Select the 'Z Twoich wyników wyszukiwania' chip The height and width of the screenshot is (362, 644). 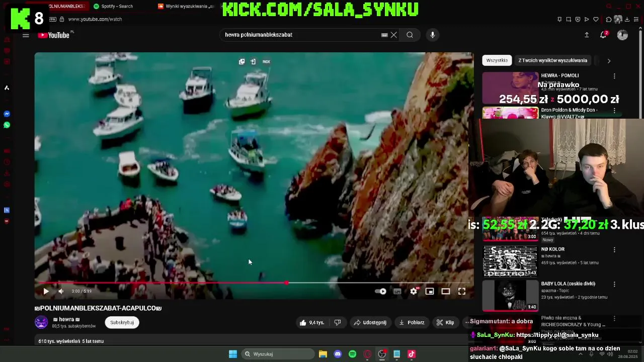tap(553, 60)
